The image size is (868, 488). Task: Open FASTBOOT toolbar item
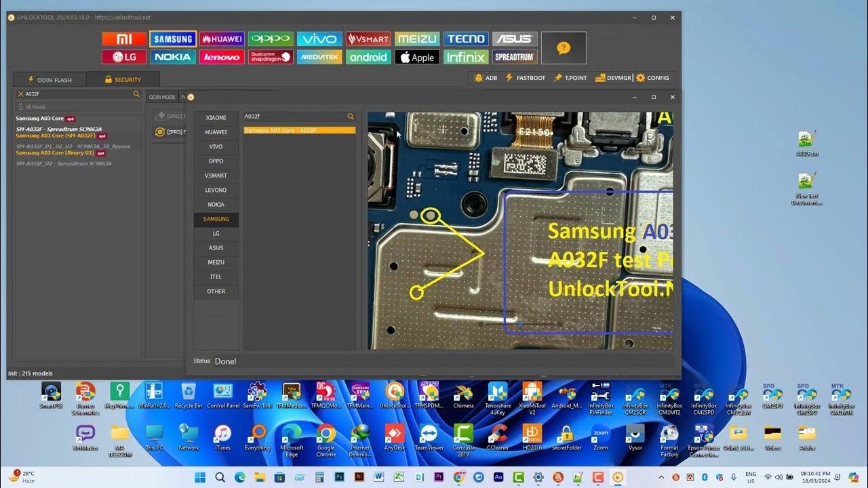526,78
